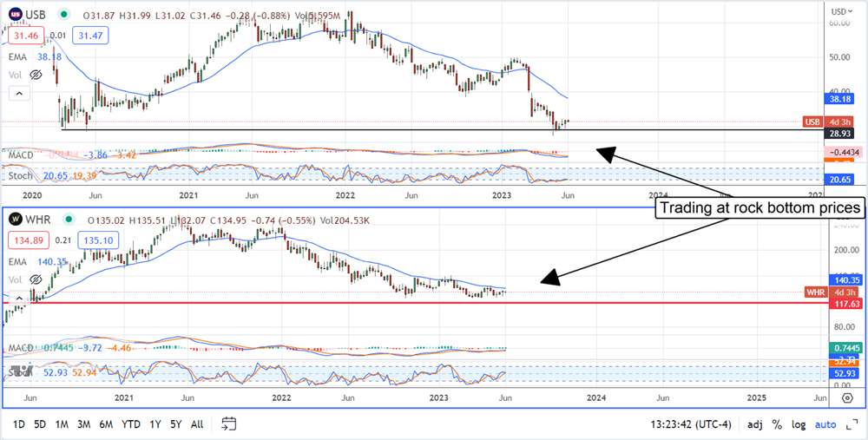Open the go-to-date calendar icon

click(x=229, y=424)
